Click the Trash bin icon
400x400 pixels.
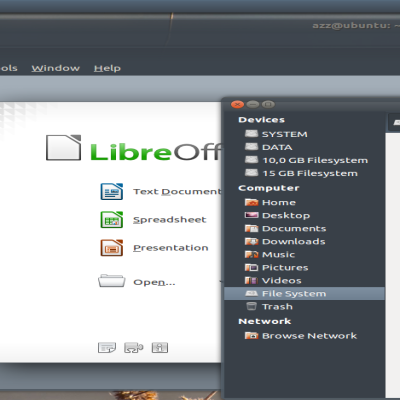pos(251,306)
